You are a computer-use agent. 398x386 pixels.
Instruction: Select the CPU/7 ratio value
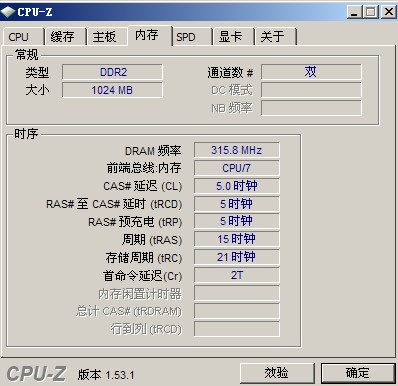point(237,168)
